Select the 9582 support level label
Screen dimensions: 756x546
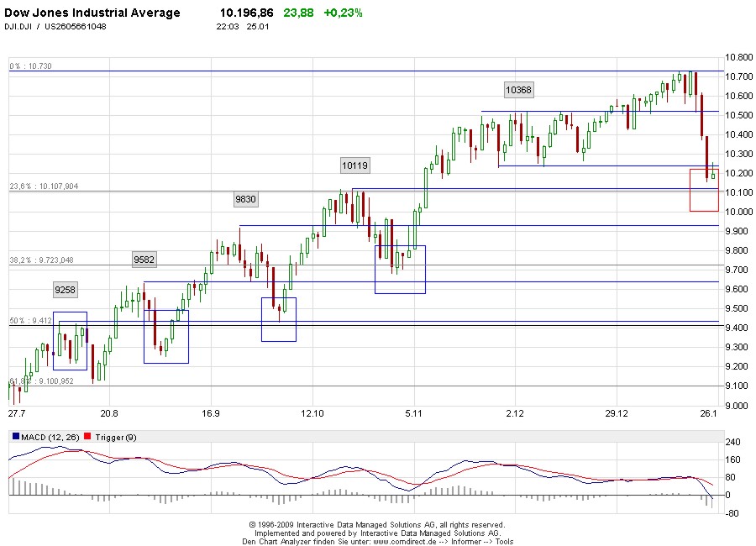[x=144, y=260]
